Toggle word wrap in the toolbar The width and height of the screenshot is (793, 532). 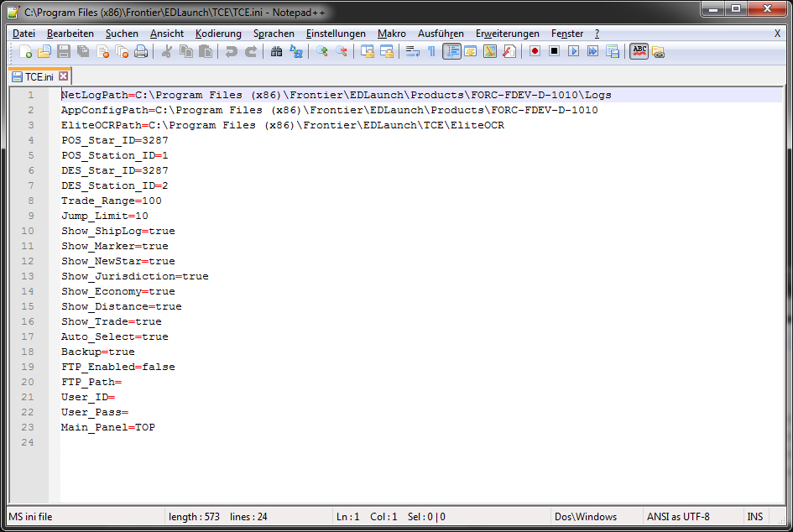[413, 51]
